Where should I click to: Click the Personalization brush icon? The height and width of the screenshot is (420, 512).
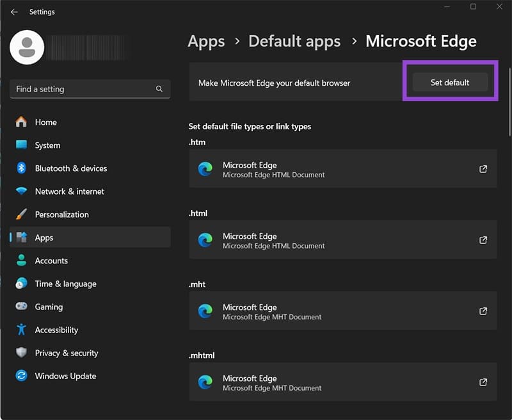21,214
